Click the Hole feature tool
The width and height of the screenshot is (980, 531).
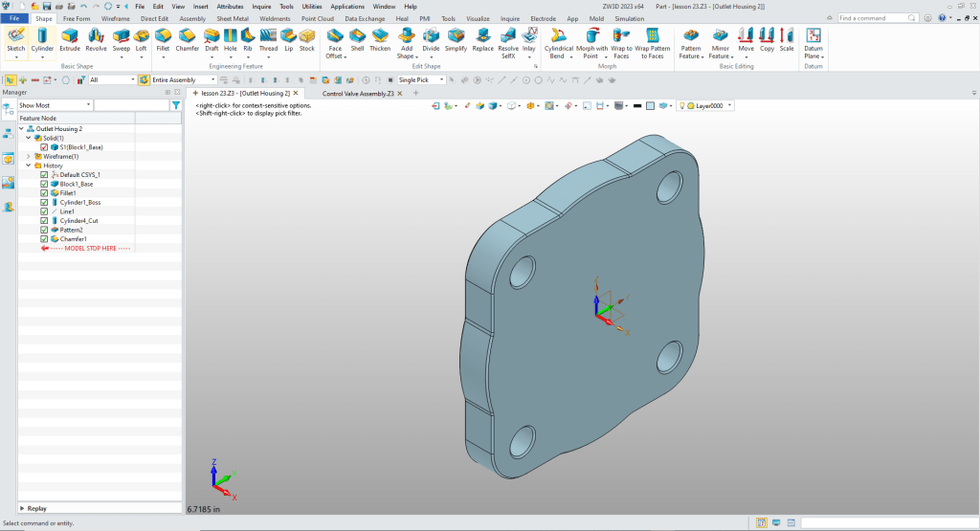tap(231, 37)
